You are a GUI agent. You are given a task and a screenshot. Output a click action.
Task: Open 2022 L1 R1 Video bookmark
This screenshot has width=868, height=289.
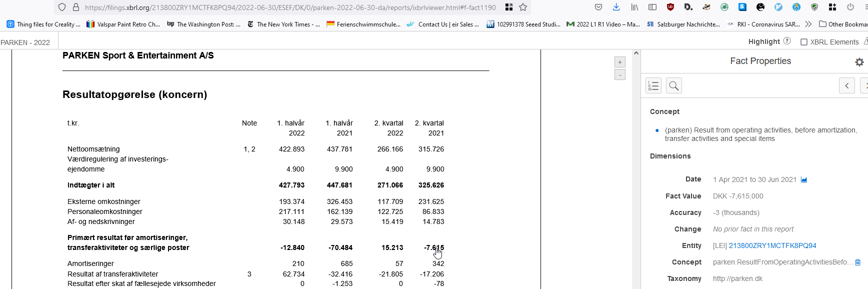point(603,24)
